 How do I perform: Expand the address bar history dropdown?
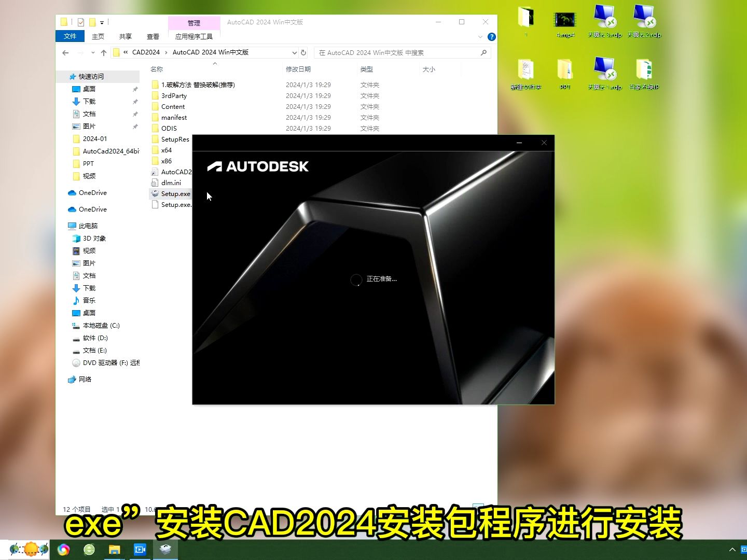click(x=295, y=52)
